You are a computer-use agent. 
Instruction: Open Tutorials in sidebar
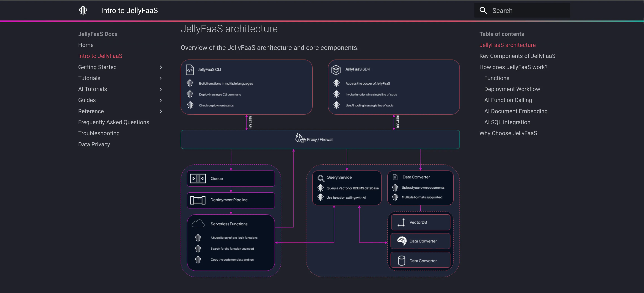[89, 78]
